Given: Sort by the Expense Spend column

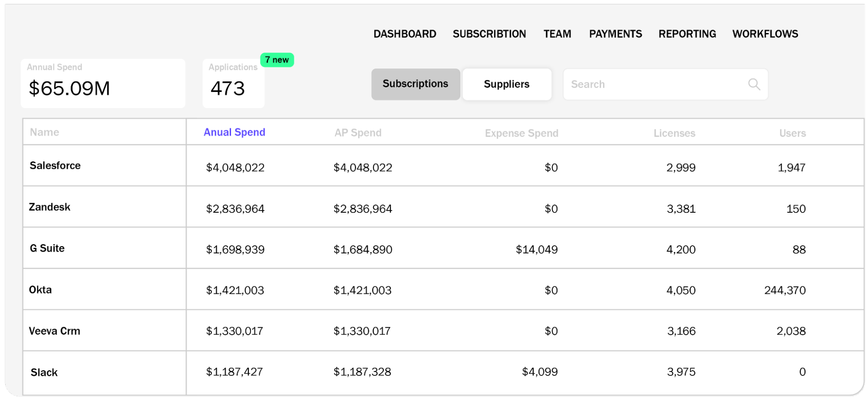Looking at the screenshot, I should [521, 133].
